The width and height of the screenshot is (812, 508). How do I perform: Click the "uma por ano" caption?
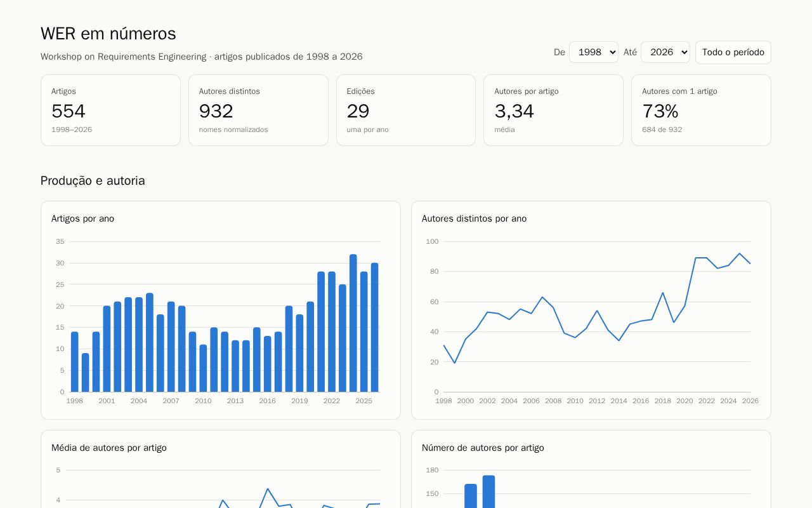(x=368, y=130)
